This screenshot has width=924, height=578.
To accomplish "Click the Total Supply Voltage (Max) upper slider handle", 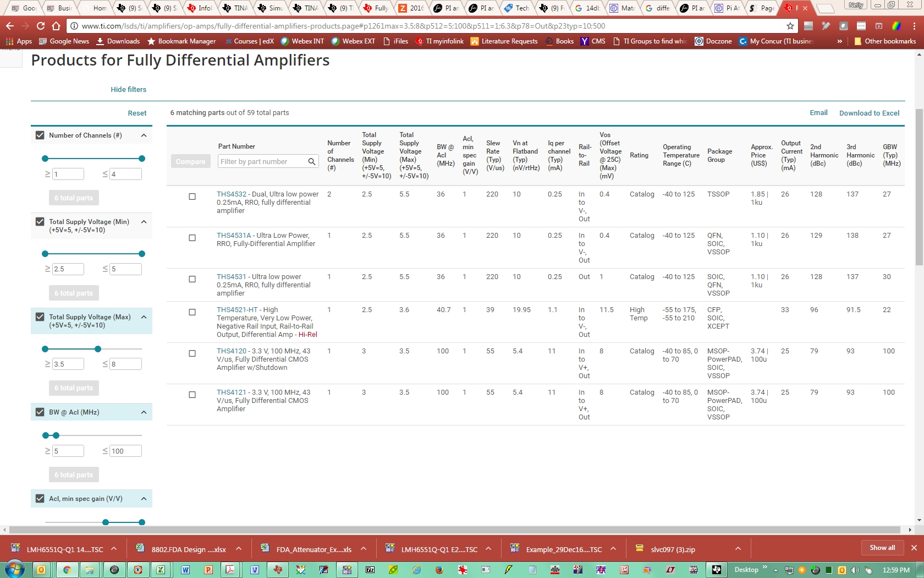I will (98, 349).
